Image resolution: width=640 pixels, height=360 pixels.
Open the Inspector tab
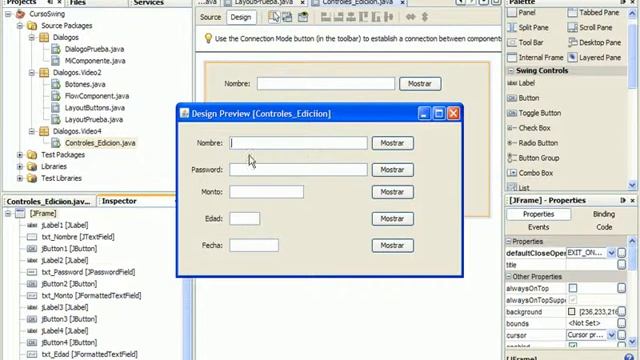point(119,201)
